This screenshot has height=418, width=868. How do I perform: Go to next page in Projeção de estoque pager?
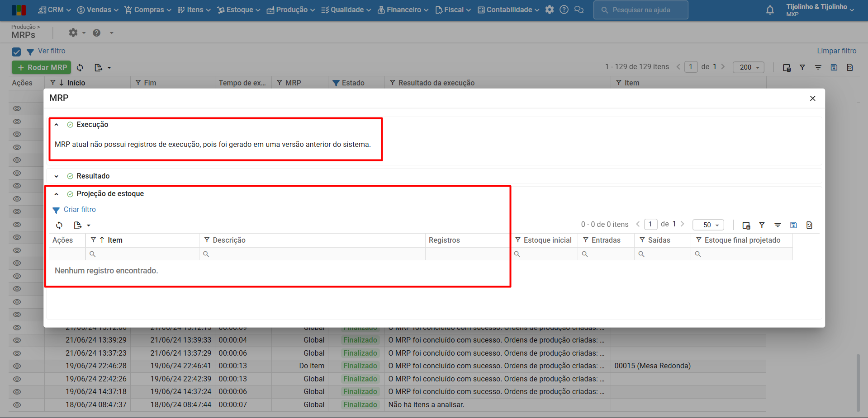pyautogui.click(x=683, y=224)
